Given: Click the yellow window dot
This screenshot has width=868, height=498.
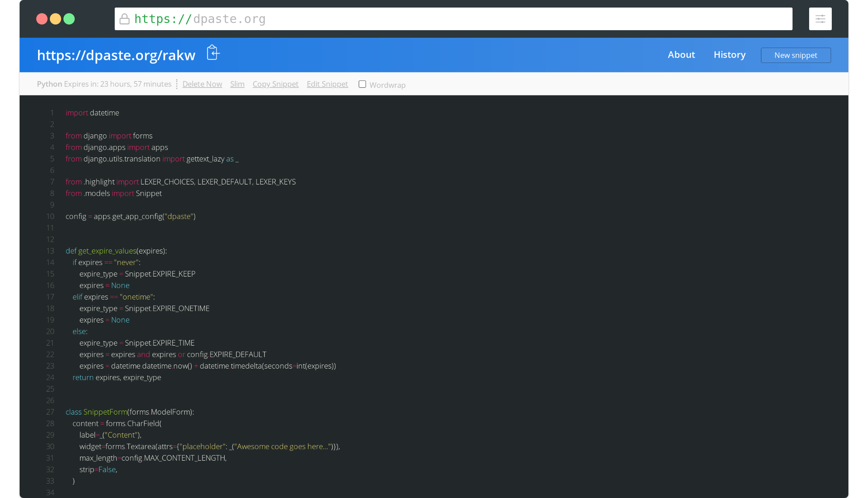Looking at the screenshot, I should pyautogui.click(x=55, y=19).
